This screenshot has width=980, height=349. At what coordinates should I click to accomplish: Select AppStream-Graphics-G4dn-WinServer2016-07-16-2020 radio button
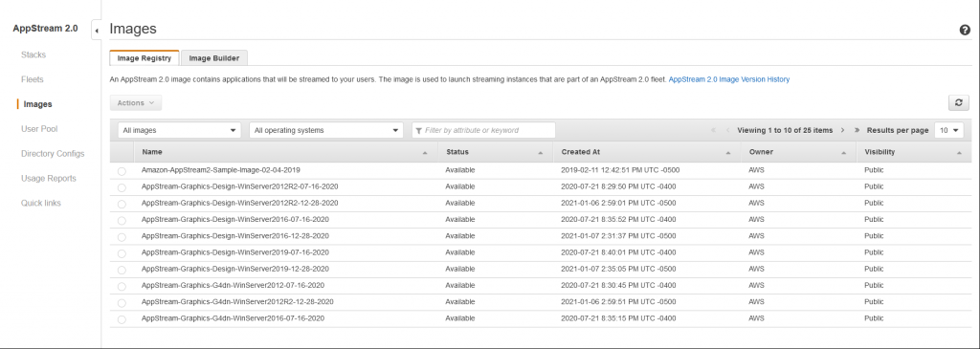pyautogui.click(x=122, y=319)
